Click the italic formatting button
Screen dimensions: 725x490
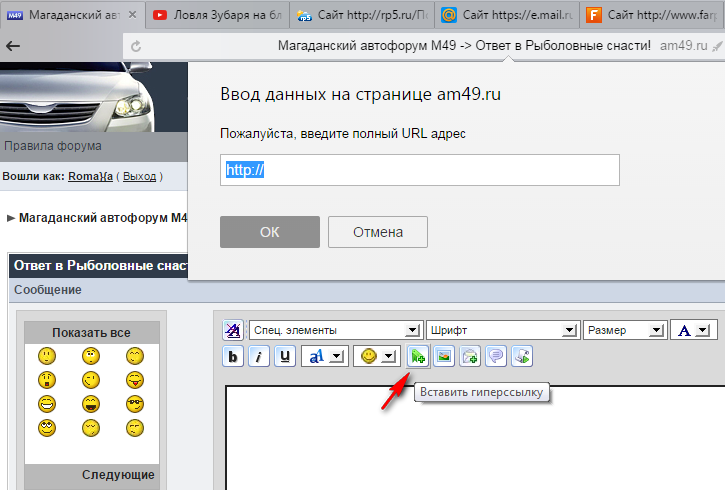(x=259, y=356)
